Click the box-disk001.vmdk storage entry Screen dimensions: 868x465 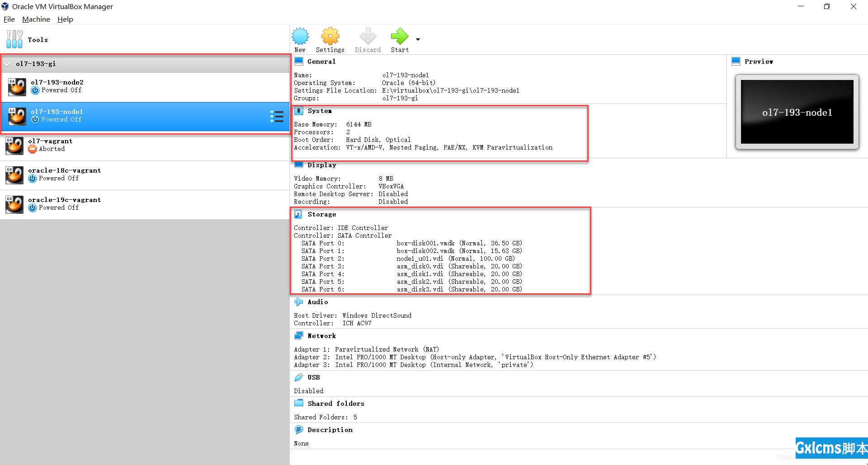tap(459, 243)
